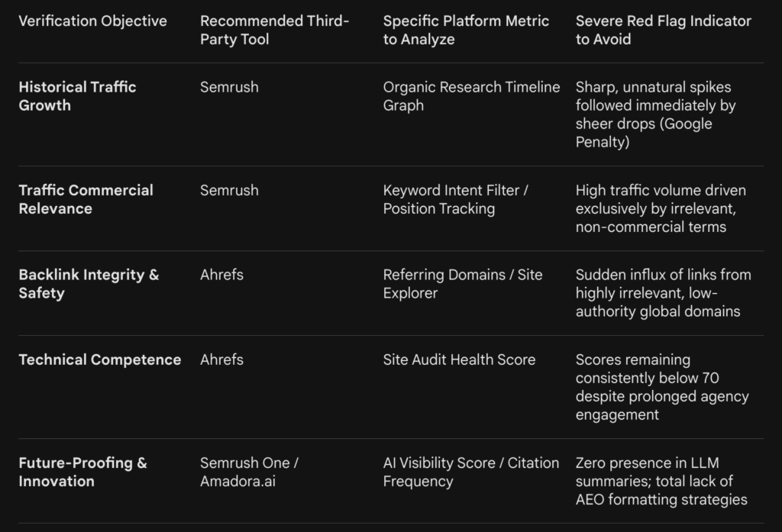
Task: Click 'Semrush' in the Traffic Commercial Relevance row
Action: coord(229,190)
